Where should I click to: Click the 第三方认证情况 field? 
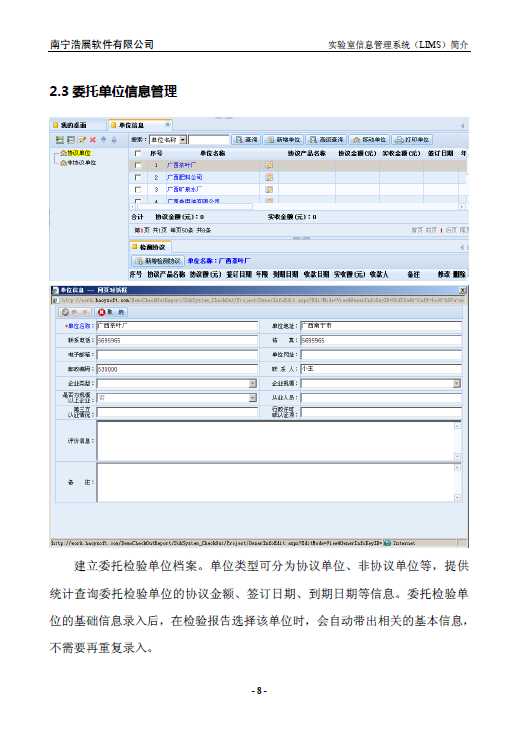tap(177, 412)
